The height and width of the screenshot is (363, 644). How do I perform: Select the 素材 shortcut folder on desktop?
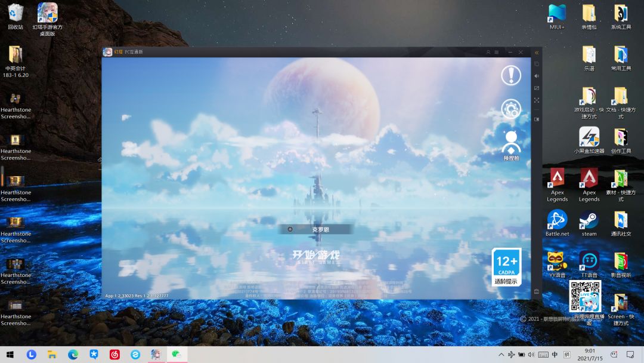[621, 185]
